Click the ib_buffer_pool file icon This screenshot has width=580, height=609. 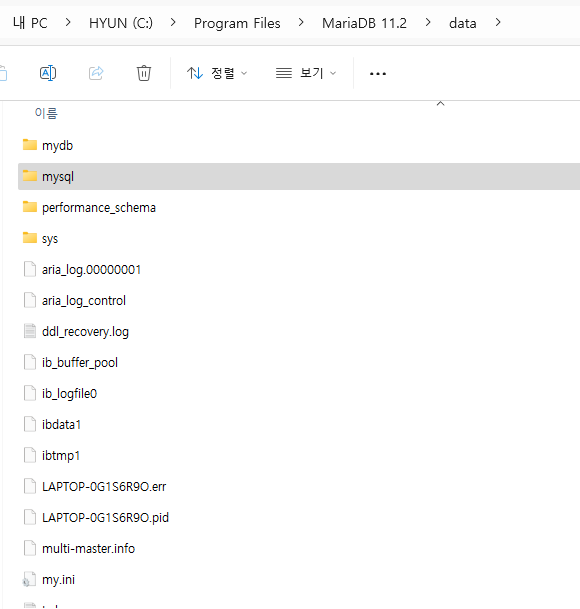[x=30, y=362]
